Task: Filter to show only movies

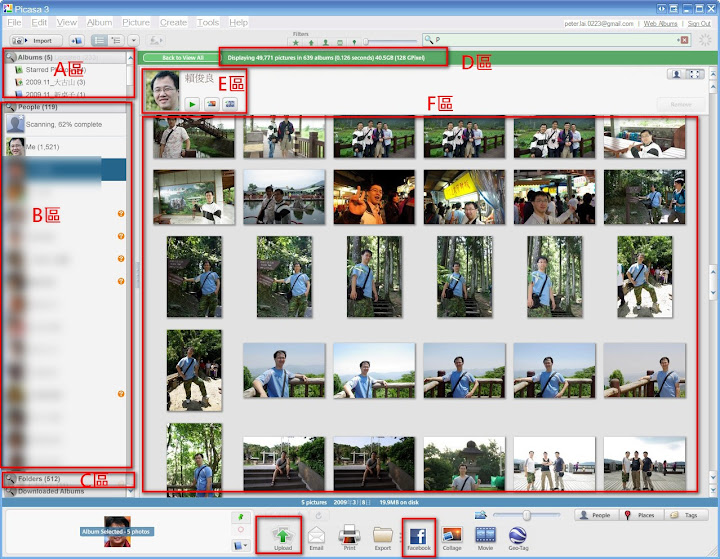Action: (x=340, y=42)
